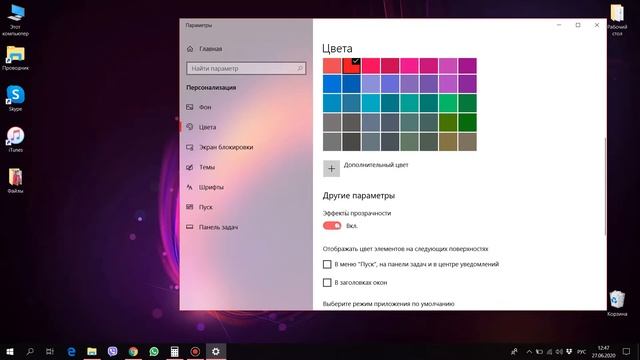Open volume control in system tray
640x360 pixels.
pyautogui.click(x=559, y=351)
